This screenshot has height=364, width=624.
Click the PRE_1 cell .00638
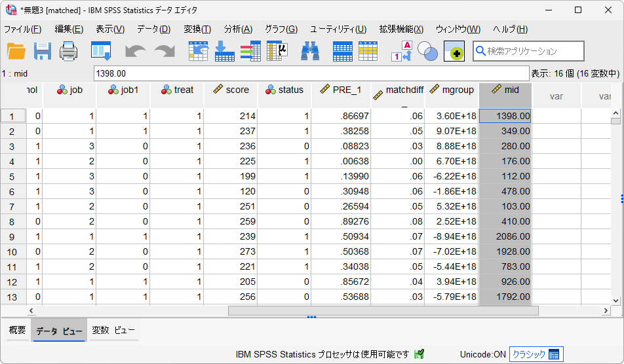coord(341,162)
